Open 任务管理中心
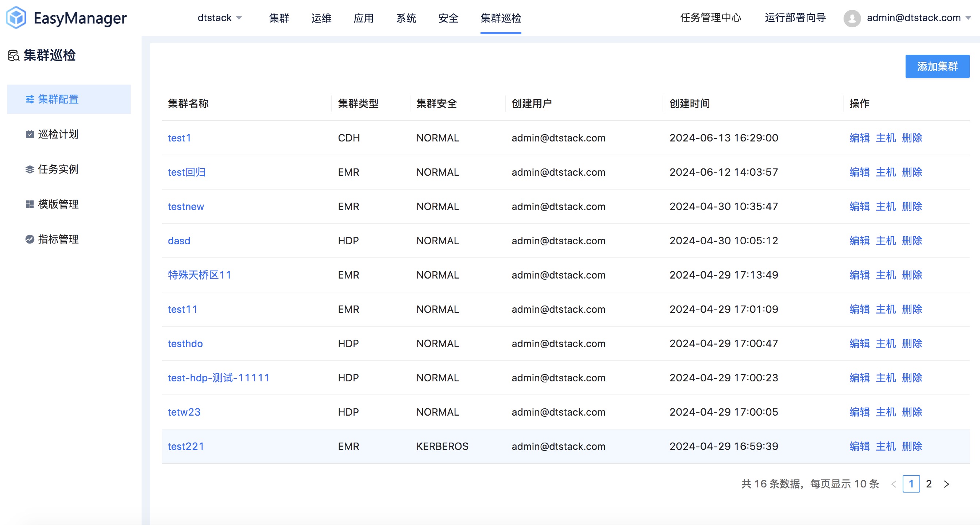The height and width of the screenshot is (525, 980). (711, 18)
